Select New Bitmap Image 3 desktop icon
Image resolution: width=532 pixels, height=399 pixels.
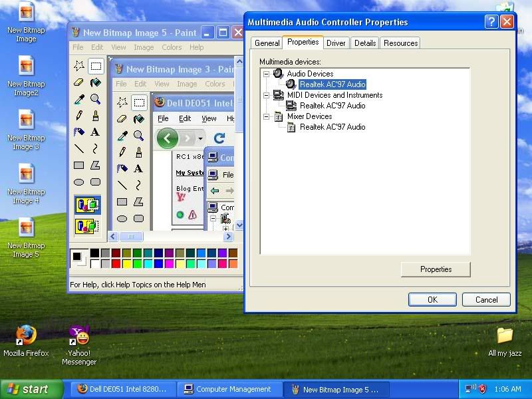coord(26,130)
